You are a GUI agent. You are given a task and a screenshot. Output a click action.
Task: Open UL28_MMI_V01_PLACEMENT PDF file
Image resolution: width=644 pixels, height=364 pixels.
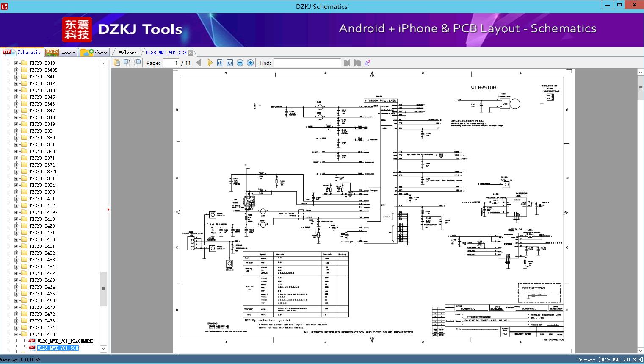point(65,341)
